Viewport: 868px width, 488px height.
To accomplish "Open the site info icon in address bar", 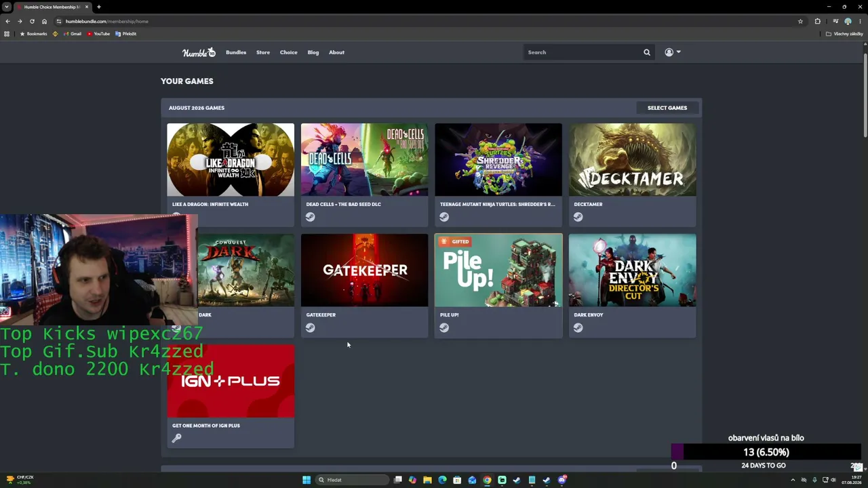I will [59, 21].
